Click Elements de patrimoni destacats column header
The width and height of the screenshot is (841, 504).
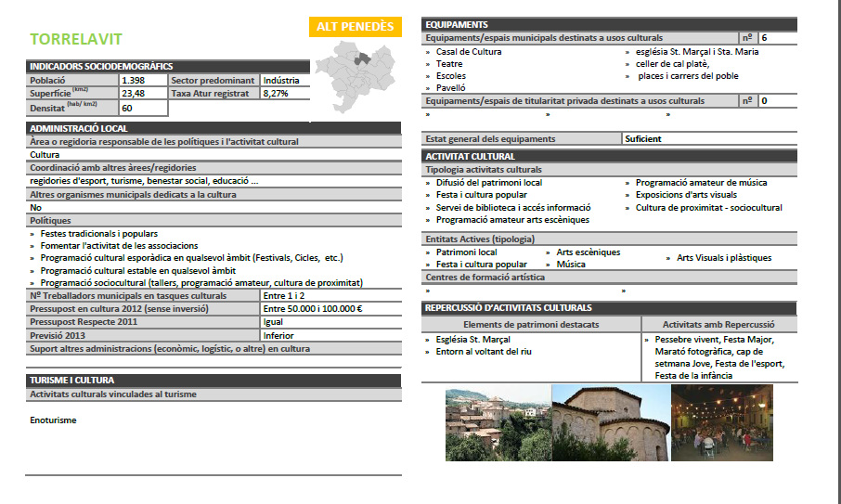(x=531, y=324)
